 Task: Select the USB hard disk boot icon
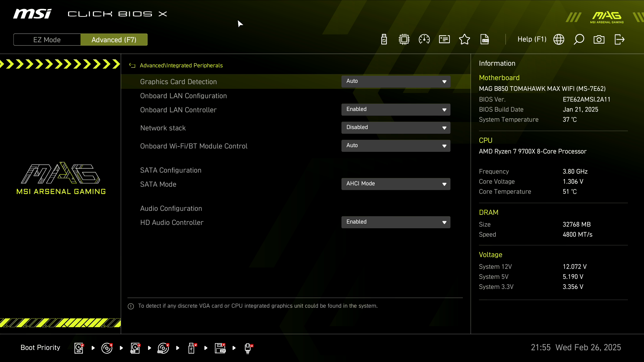tap(135, 348)
